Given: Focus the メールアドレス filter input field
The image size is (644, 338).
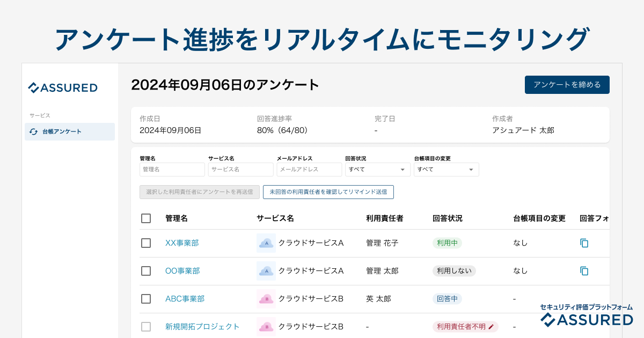Looking at the screenshot, I should tap(309, 170).
